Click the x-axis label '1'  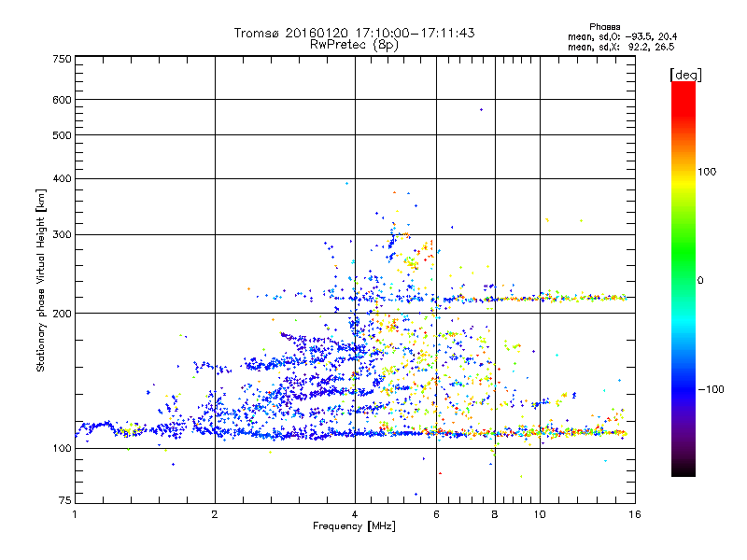point(75,514)
